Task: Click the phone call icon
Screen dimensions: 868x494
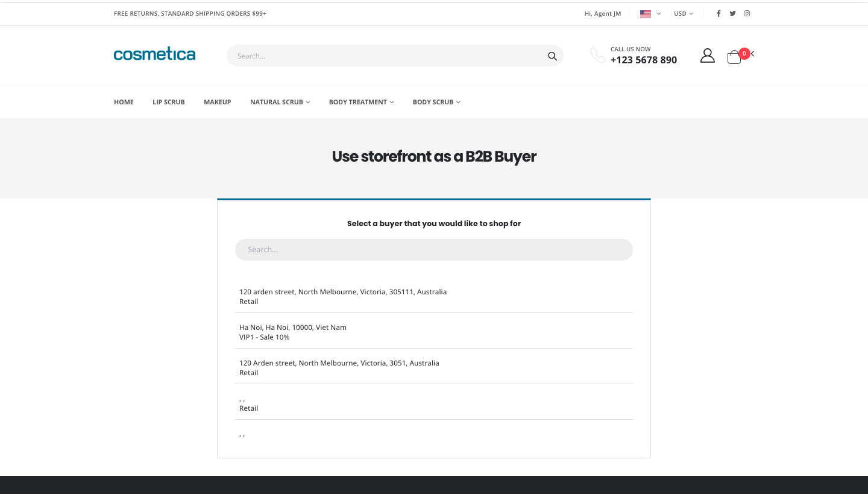Action: 597,55
